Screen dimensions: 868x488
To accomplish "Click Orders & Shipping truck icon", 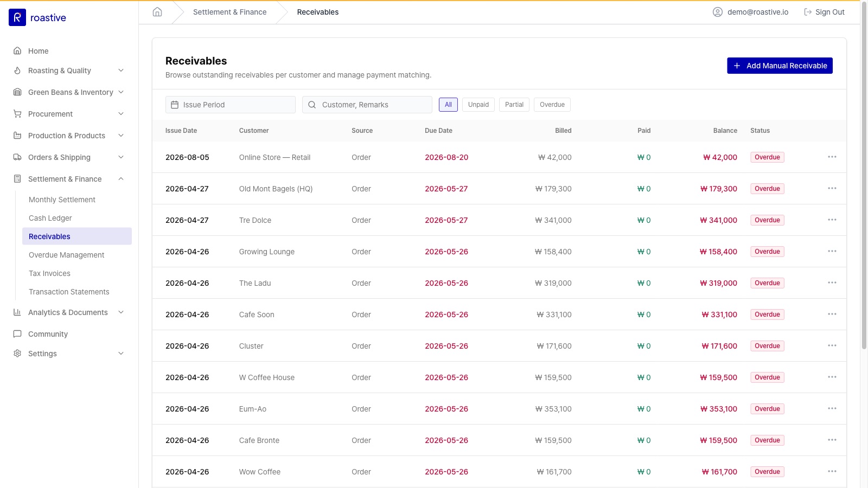I will click(x=17, y=157).
